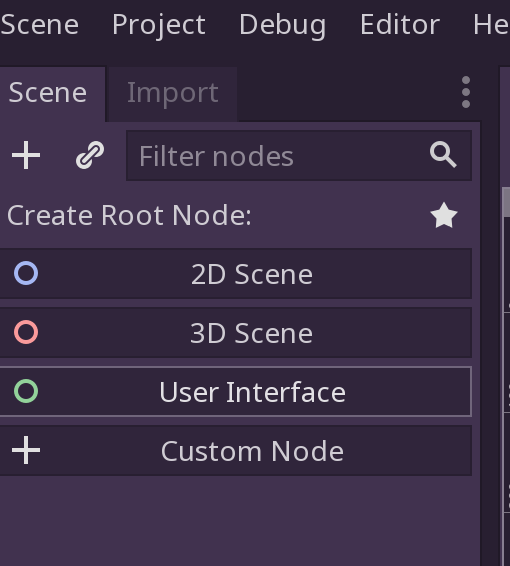
Task: Create a 2D Scene root node
Action: pos(235,274)
